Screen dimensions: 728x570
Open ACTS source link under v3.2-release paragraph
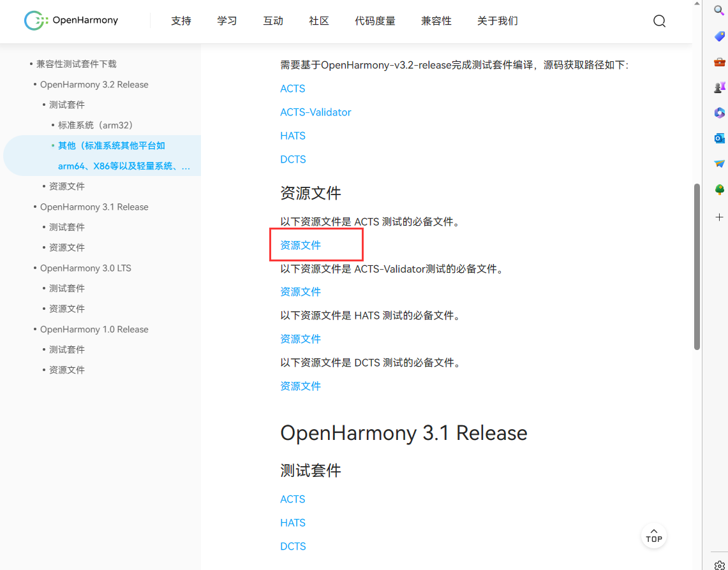[292, 89]
